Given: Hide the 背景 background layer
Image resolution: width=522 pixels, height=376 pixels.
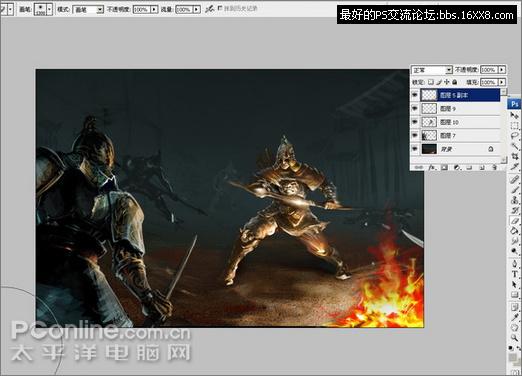Looking at the screenshot, I should point(415,149).
